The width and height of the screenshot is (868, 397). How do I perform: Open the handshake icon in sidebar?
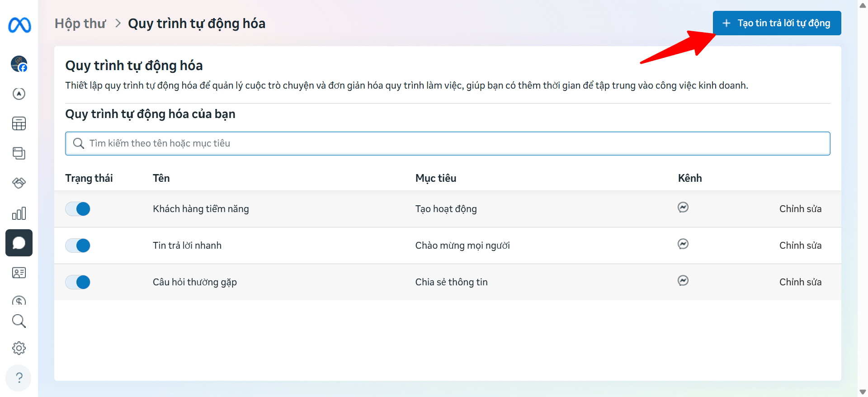(x=19, y=183)
